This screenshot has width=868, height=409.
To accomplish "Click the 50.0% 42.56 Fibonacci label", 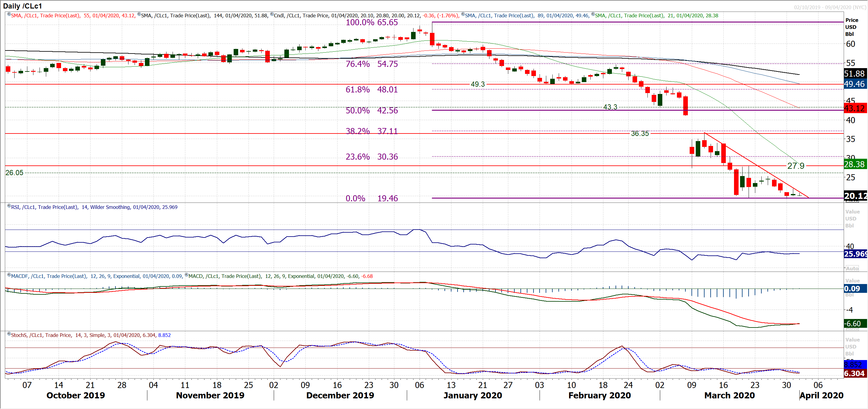I will (x=372, y=110).
